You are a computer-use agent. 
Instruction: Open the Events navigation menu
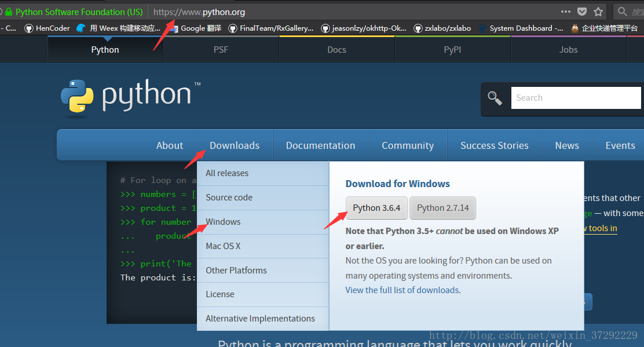coord(620,145)
